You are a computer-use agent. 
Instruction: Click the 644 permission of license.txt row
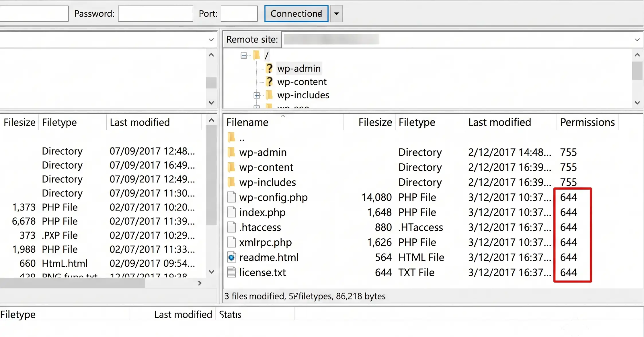568,272
